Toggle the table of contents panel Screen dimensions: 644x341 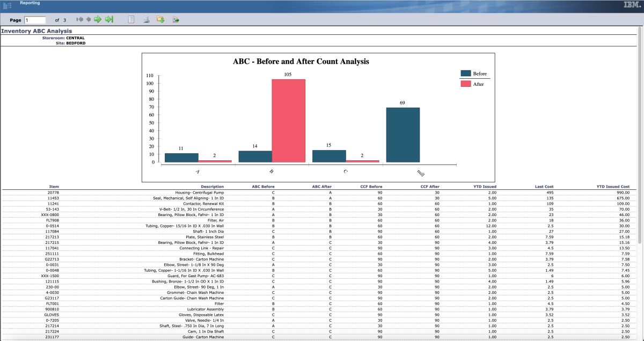(130, 19)
